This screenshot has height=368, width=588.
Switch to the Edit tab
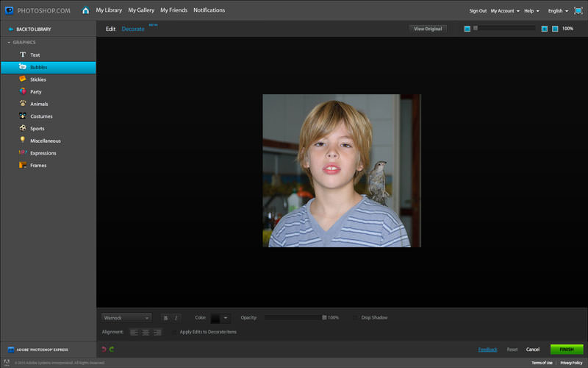point(110,29)
